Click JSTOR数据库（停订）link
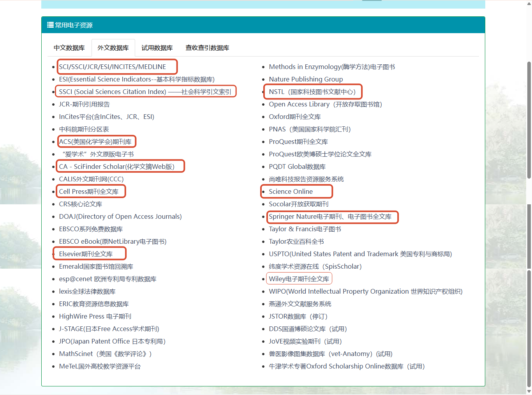Viewport: 532px width, 395px height. pyautogui.click(x=298, y=316)
